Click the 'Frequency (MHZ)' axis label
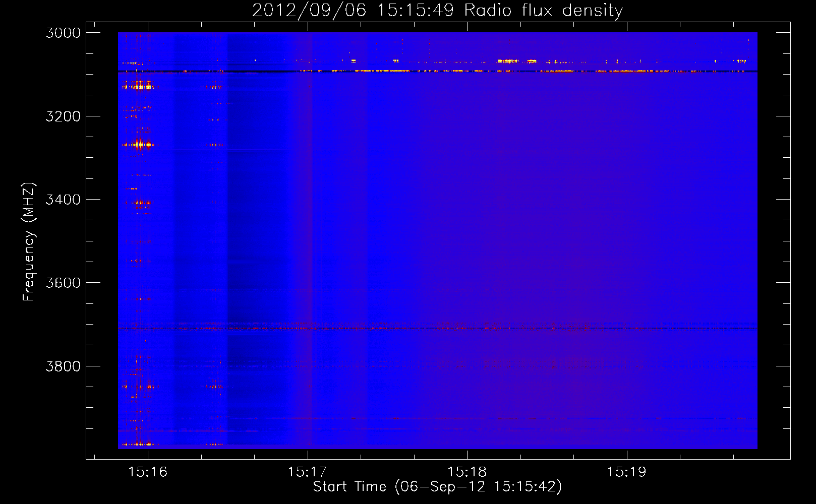 point(29,242)
